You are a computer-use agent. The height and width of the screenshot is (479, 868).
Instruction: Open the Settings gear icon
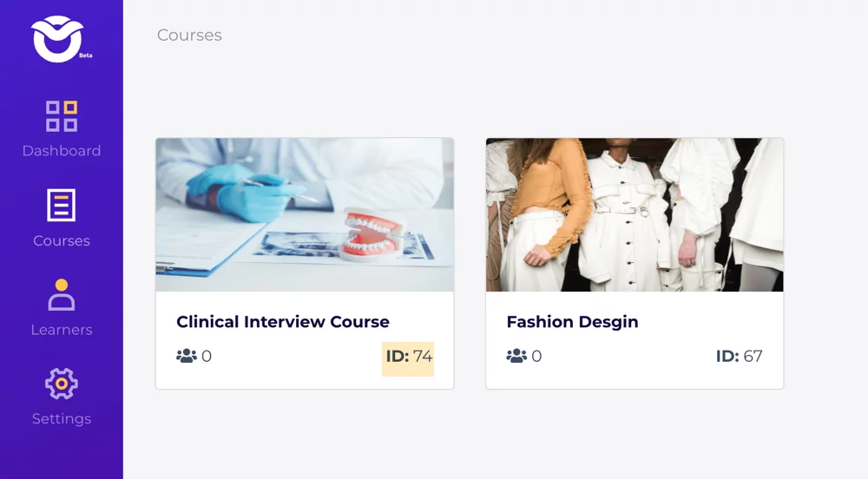(62, 384)
